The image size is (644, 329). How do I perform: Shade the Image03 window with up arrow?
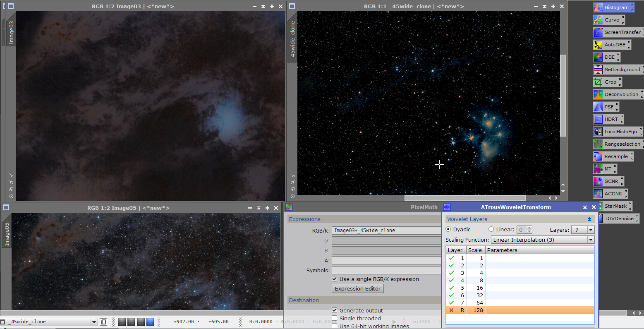pyautogui.click(x=263, y=6)
